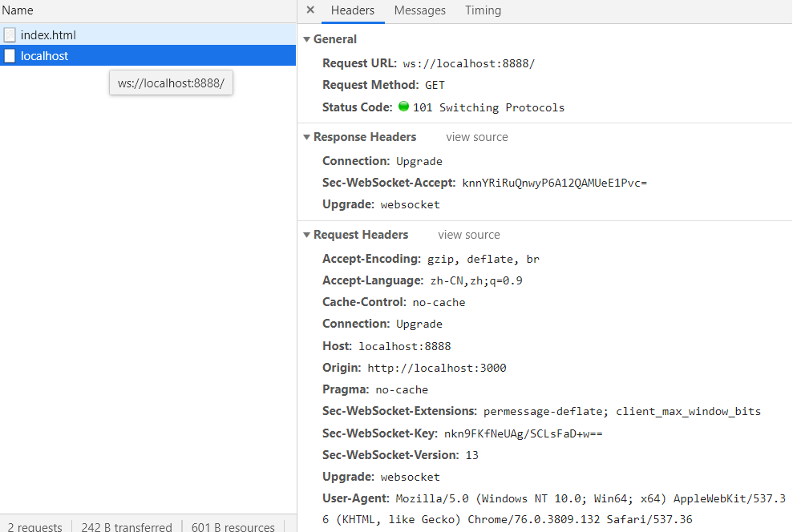Viewport: 793px width, 532px height.
Task: Click the localhost request file icon
Action: [x=10, y=56]
